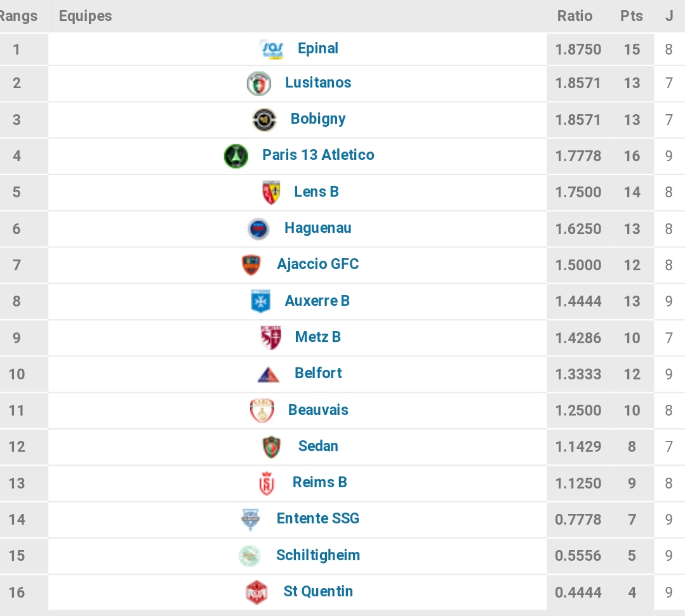Viewport: 685px width, 616px height.
Task: Click the Paris 13 Atletico green logo
Action: [x=236, y=156]
